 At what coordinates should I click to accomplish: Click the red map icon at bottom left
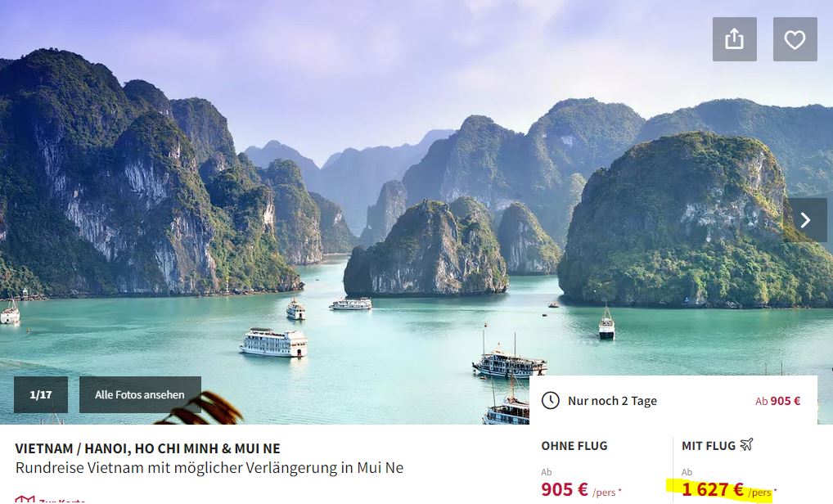[25, 500]
